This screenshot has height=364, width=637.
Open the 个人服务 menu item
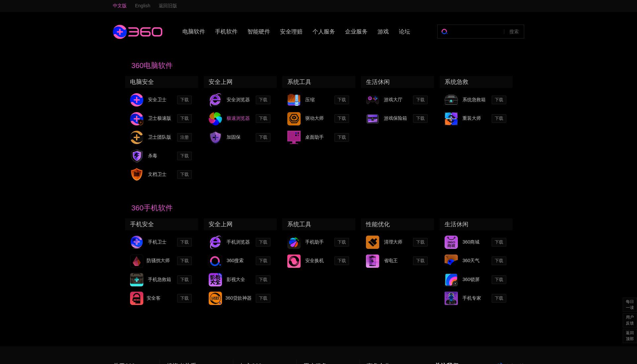324,32
